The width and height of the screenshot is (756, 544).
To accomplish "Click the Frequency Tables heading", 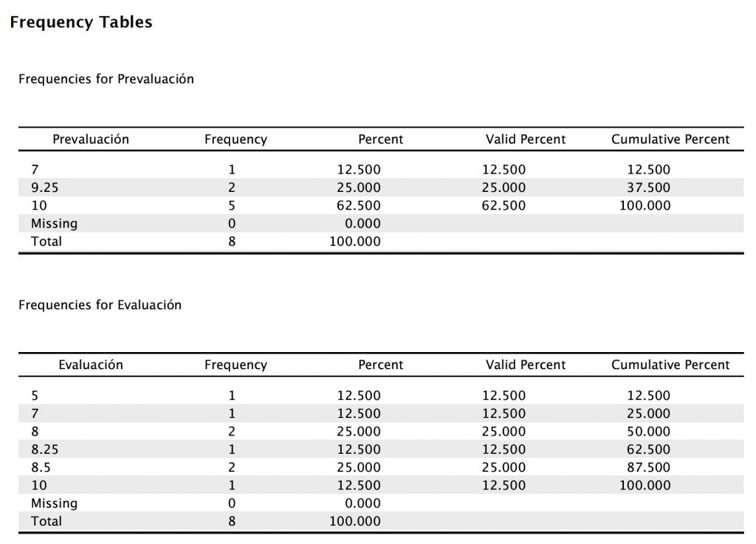I will (x=81, y=23).
